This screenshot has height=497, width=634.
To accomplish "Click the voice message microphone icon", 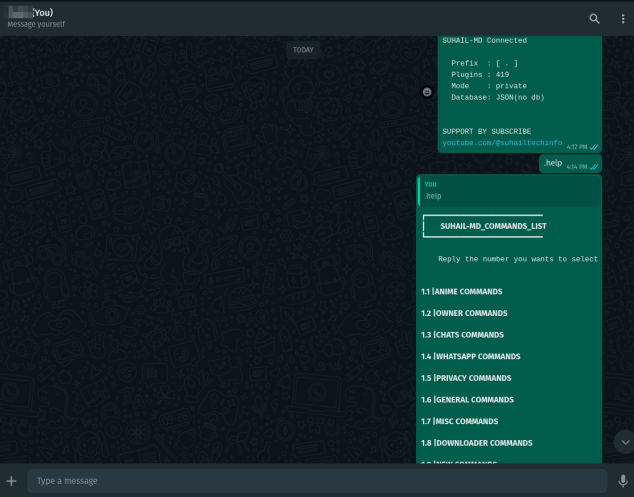I will [x=623, y=481].
